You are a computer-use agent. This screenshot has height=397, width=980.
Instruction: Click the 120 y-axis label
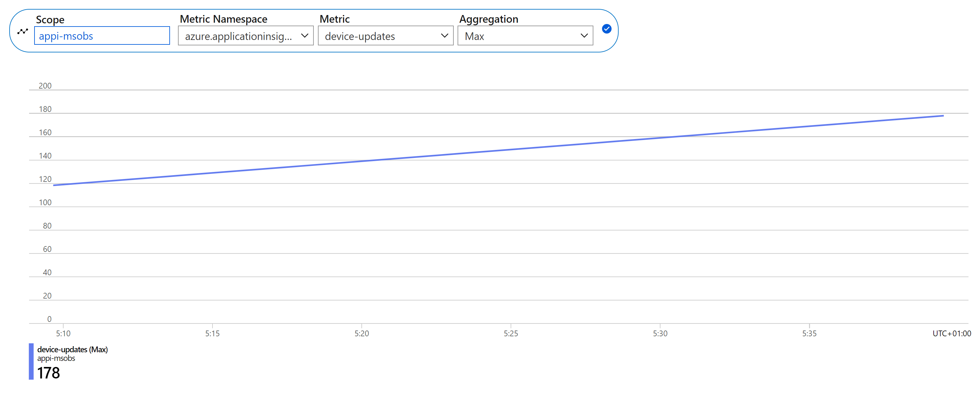(x=45, y=179)
